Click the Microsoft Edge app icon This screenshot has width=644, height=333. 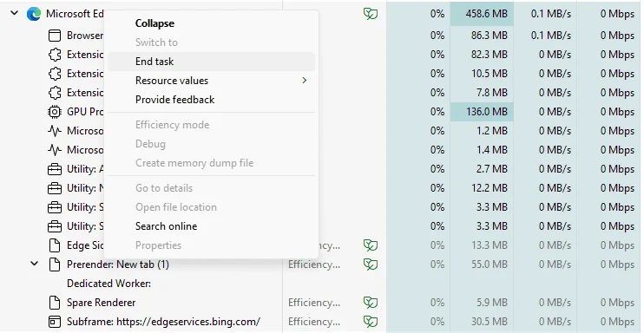[34, 14]
